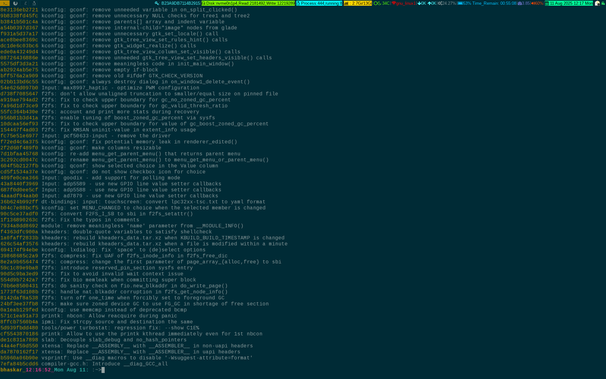
Task: Click 'f2fs: don't allow unaligned truncation' line
Action: tap(139, 93)
